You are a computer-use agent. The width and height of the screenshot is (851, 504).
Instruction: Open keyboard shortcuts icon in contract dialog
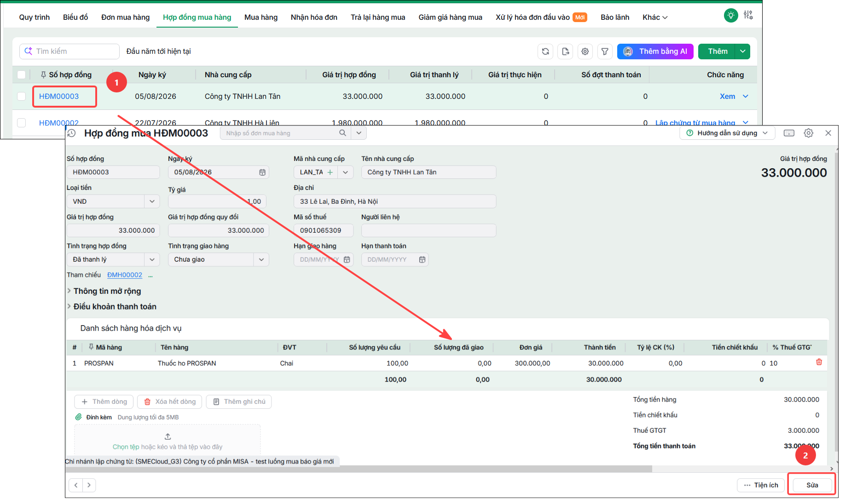pyautogui.click(x=789, y=133)
